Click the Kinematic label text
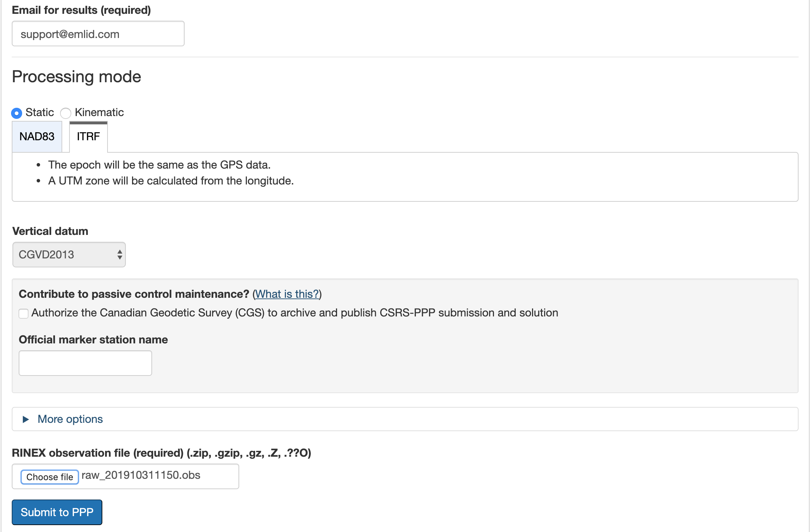 coord(99,113)
